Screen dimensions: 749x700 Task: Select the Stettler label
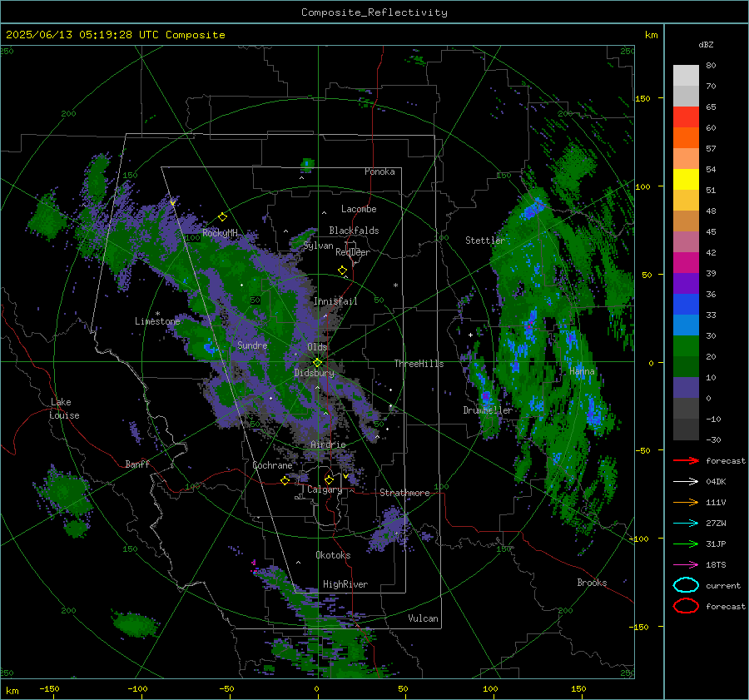tap(485, 241)
